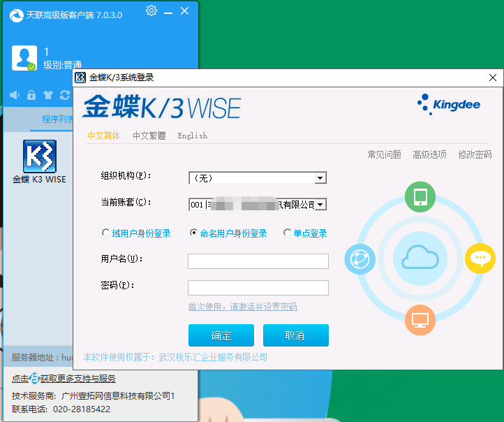Click the green tablet device icon
This screenshot has height=422, width=504.
(x=420, y=196)
